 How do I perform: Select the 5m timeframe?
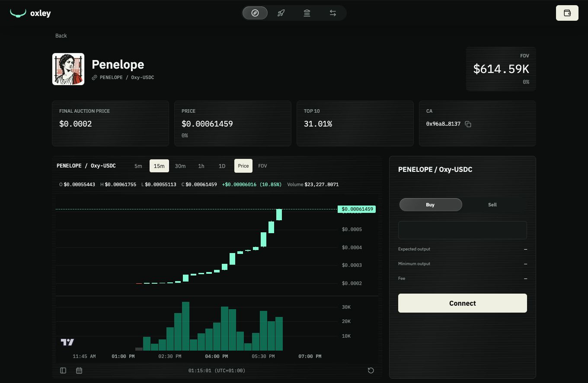point(138,166)
